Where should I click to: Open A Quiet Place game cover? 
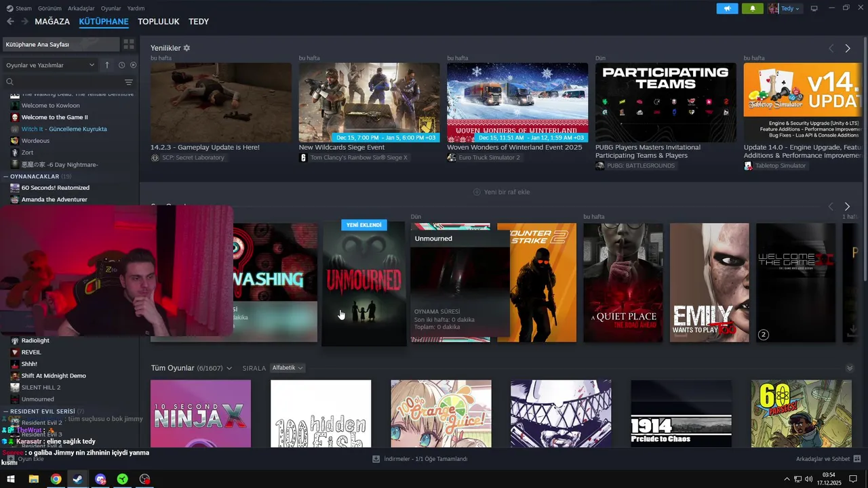pyautogui.click(x=623, y=283)
